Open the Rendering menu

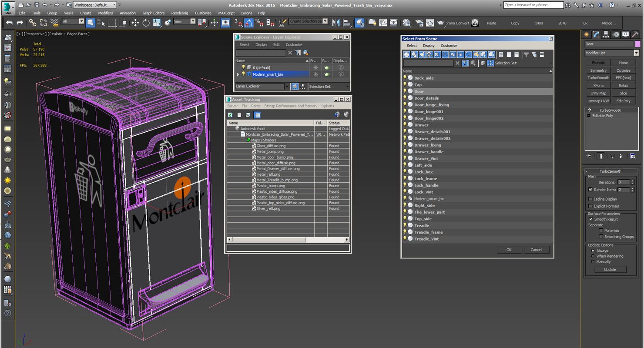pyautogui.click(x=179, y=13)
